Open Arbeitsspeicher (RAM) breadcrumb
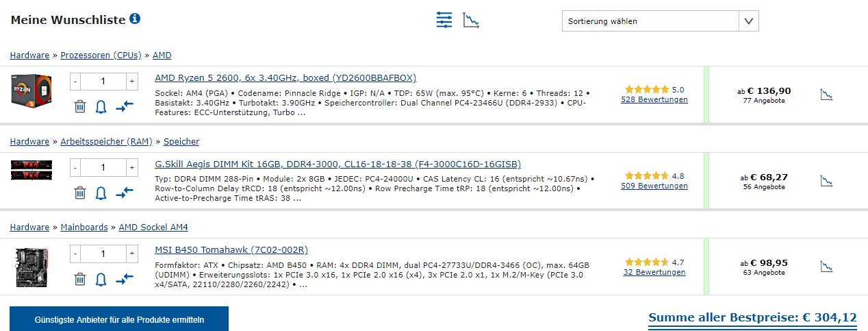This screenshot has height=331, width=868. pyautogui.click(x=106, y=141)
